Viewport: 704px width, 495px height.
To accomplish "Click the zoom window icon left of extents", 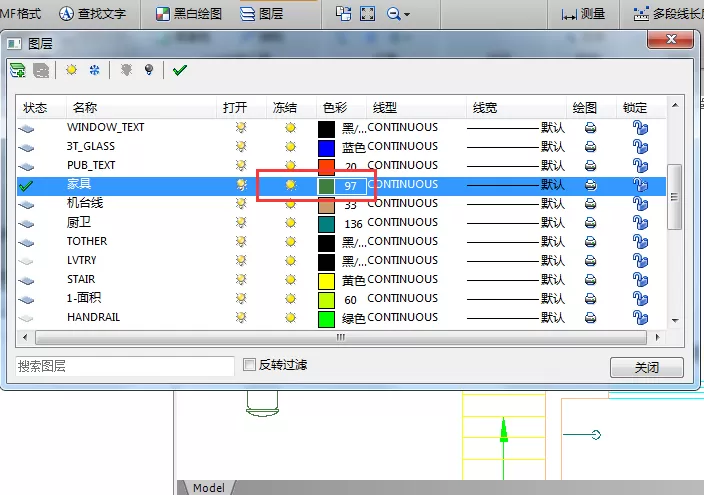I will coord(343,14).
